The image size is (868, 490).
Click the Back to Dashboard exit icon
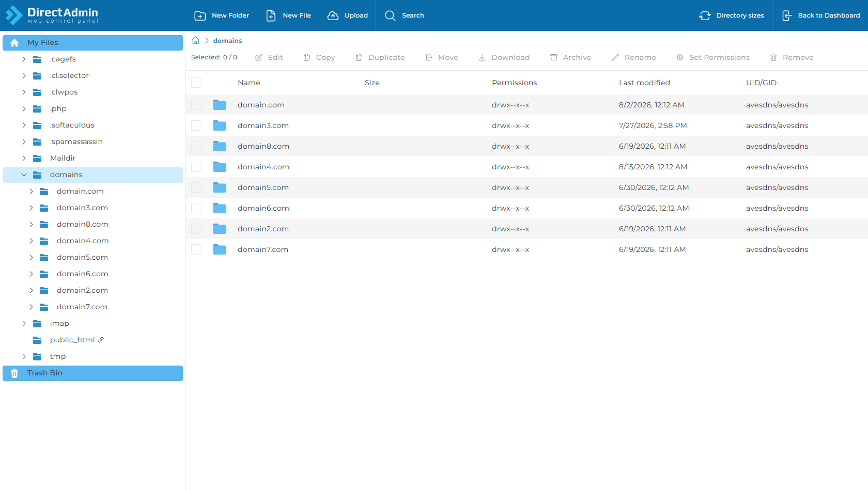[x=786, y=15]
